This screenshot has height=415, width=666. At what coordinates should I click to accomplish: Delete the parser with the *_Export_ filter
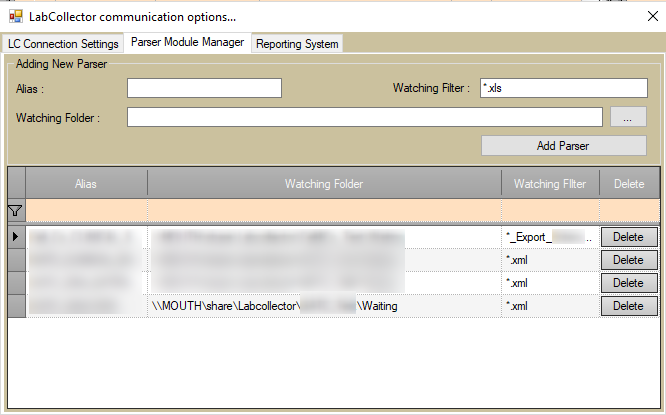point(629,237)
